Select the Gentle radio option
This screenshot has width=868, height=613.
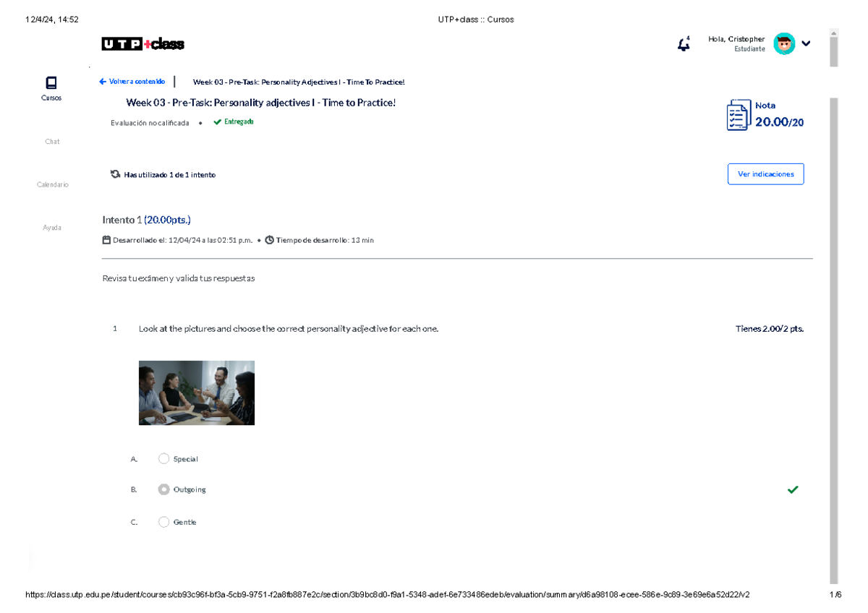click(163, 522)
